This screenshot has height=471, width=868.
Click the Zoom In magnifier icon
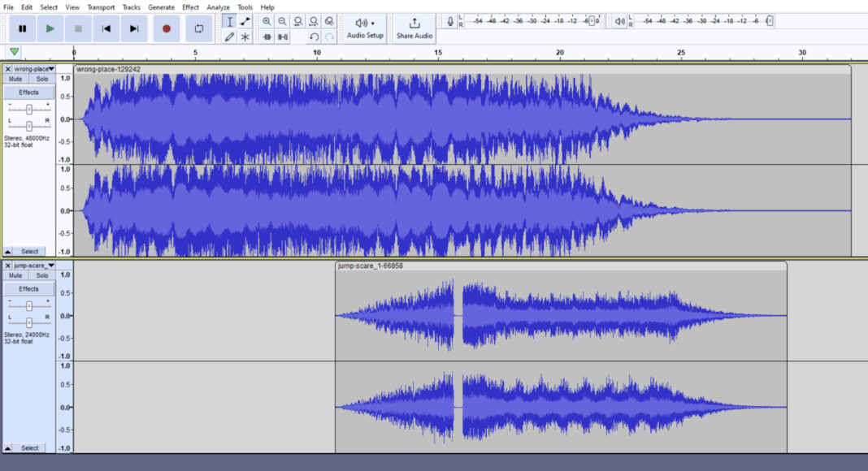pos(267,22)
